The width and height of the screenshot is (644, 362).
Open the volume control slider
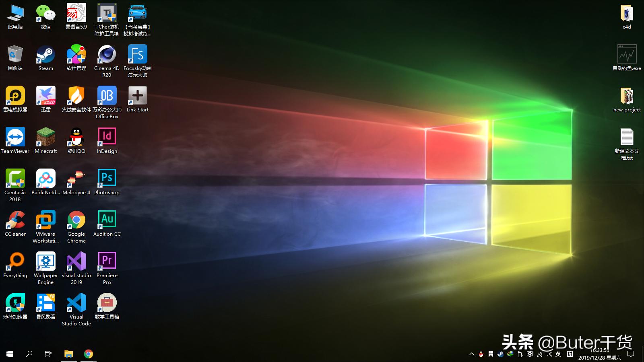pos(548,354)
